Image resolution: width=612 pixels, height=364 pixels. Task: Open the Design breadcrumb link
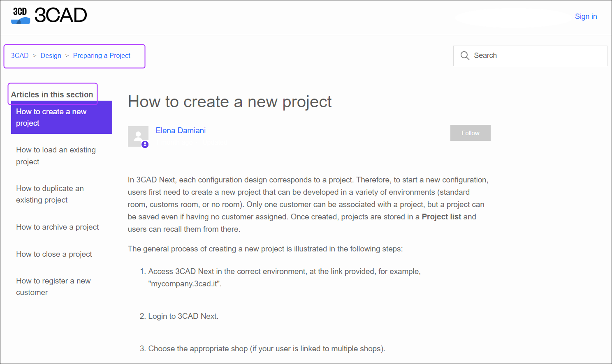(x=51, y=55)
